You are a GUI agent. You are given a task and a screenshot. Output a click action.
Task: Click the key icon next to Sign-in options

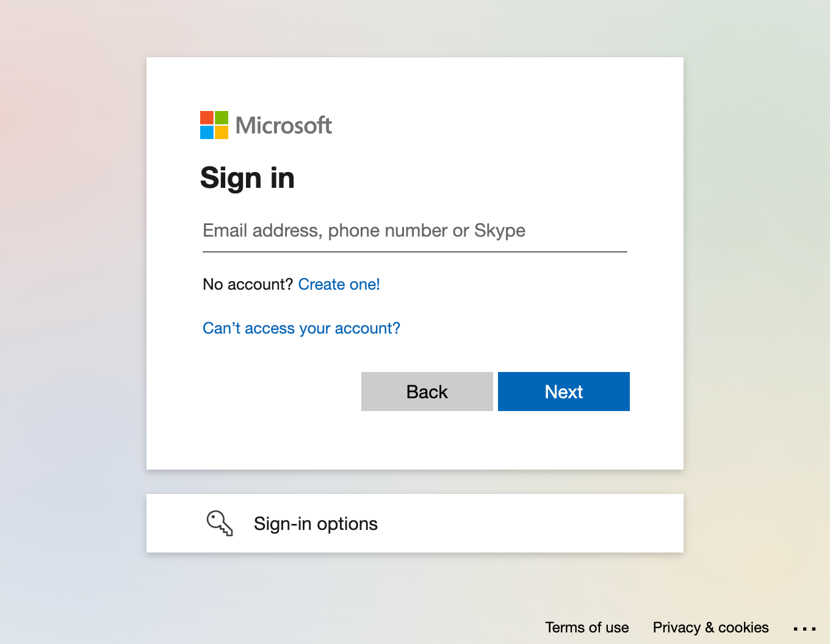pyautogui.click(x=219, y=523)
